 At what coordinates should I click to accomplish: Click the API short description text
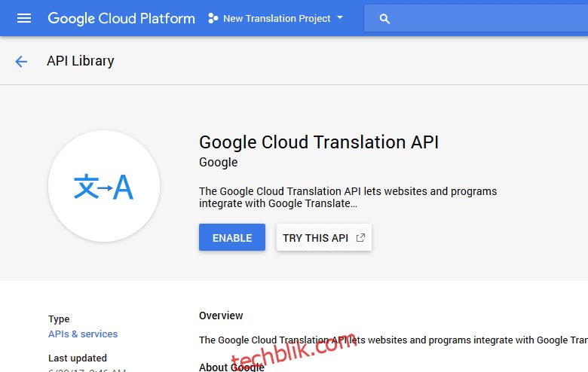(x=348, y=197)
